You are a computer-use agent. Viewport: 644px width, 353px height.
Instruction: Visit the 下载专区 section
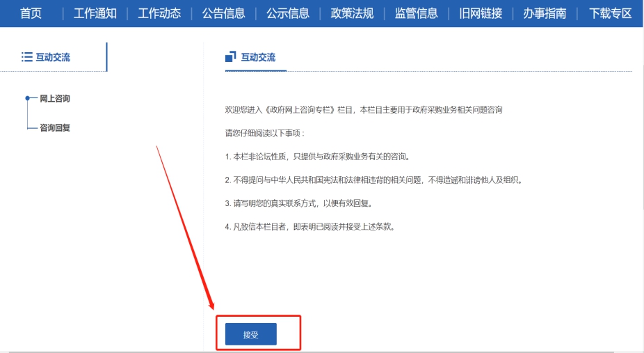tap(610, 13)
